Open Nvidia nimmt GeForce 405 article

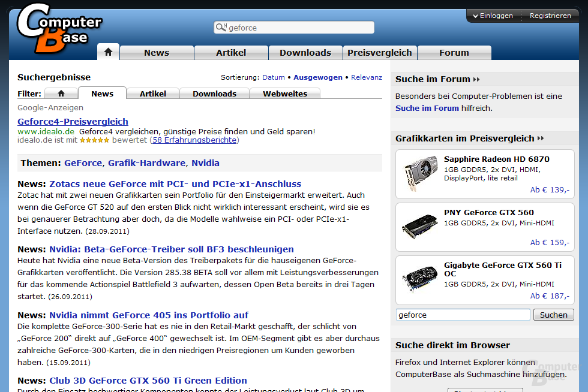click(149, 315)
